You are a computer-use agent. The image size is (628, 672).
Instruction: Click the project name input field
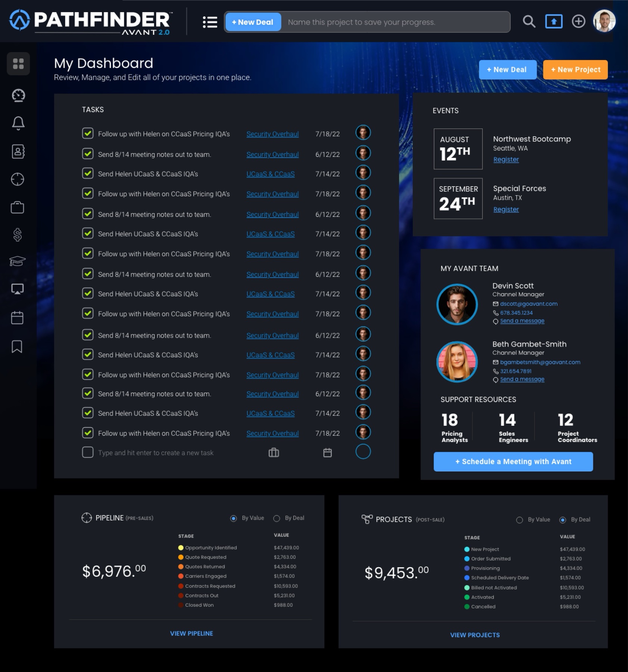[396, 22]
